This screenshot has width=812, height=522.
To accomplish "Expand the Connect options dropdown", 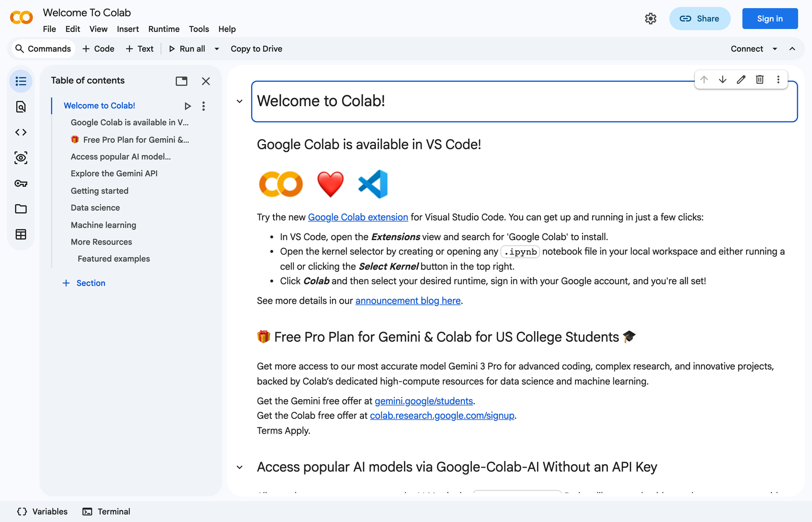I will coord(775,49).
